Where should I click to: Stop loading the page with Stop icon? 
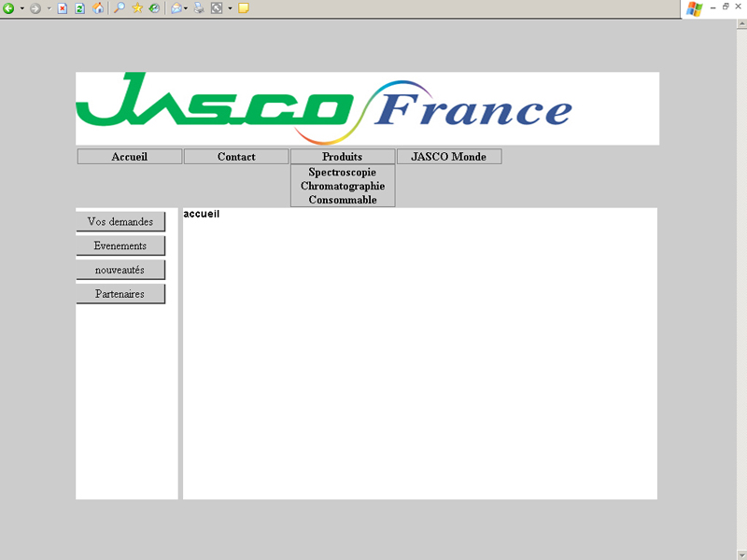coord(63,8)
